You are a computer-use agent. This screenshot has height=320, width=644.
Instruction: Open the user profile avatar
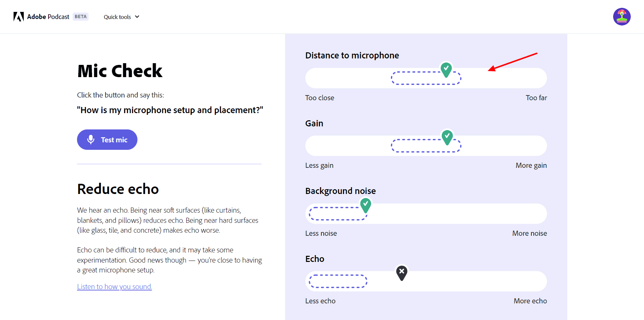pos(622,17)
